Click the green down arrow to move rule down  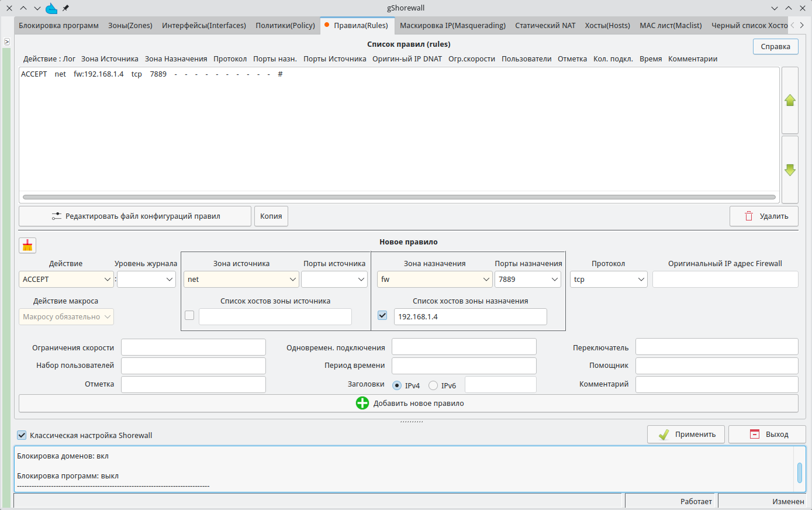point(790,170)
